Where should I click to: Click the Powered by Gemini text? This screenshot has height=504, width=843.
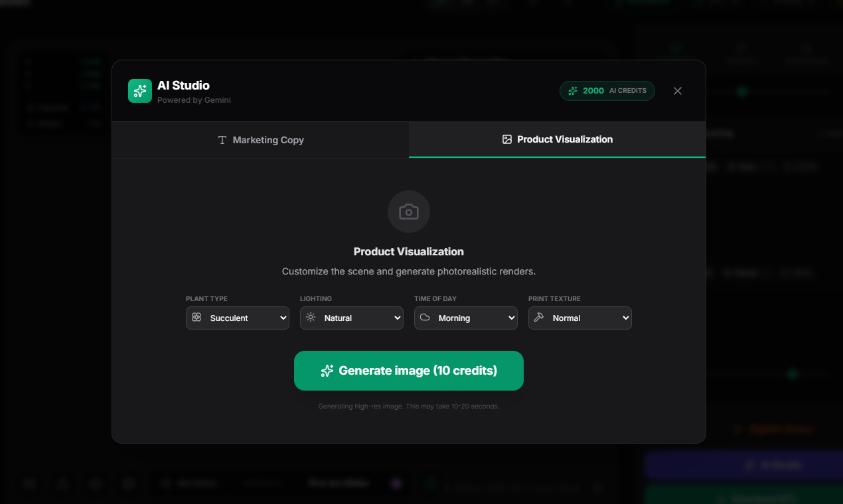click(x=193, y=100)
